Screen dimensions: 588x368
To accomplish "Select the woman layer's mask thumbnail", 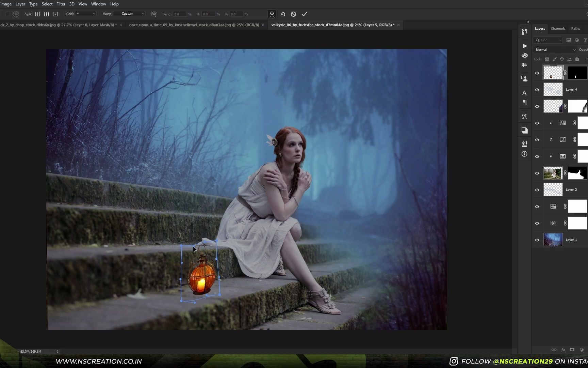I will click(x=577, y=173).
